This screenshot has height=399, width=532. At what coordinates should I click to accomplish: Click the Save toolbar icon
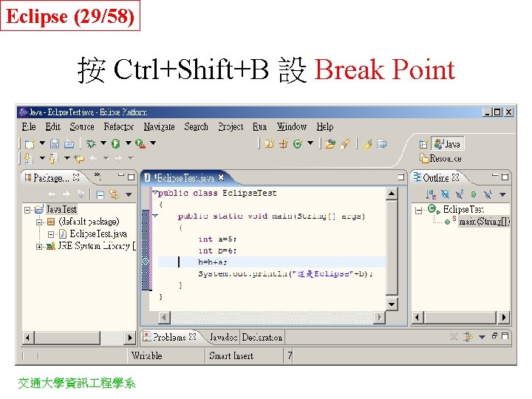pyautogui.click(x=54, y=144)
